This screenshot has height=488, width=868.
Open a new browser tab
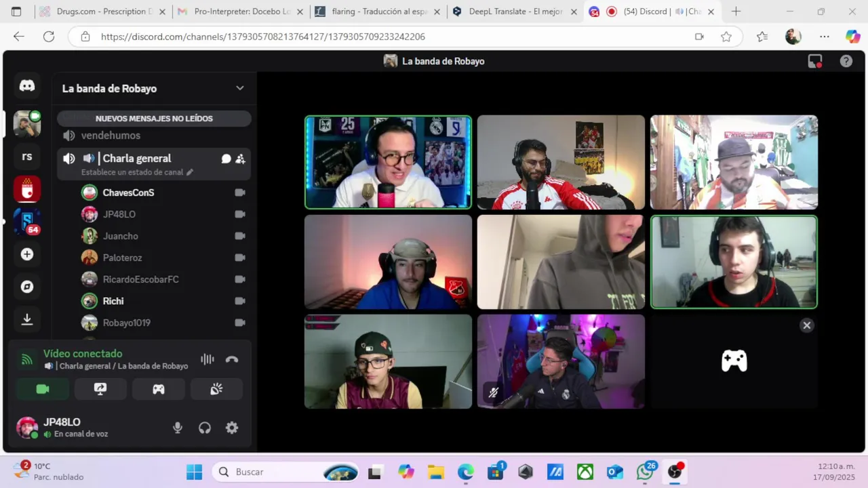(x=736, y=12)
